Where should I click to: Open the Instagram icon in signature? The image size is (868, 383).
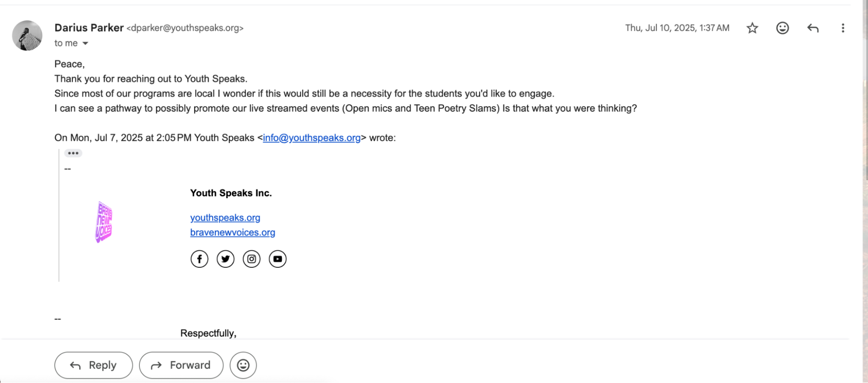(251, 259)
